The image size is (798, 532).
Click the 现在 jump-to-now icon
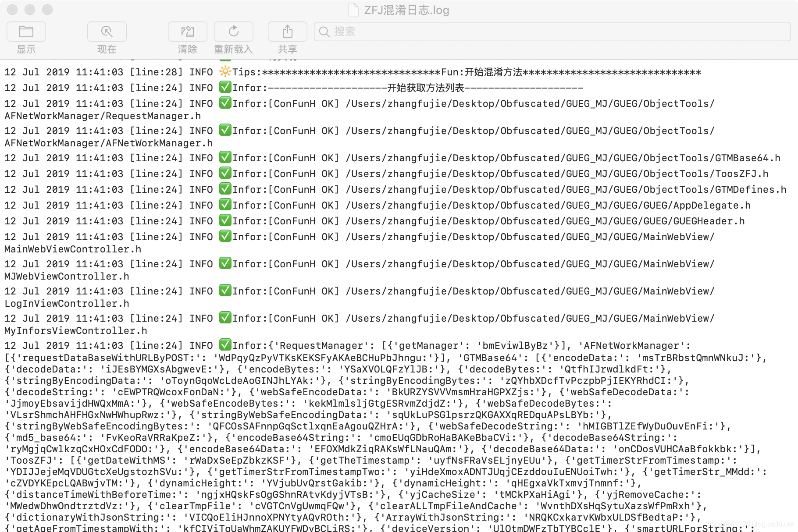pyautogui.click(x=107, y=32)
